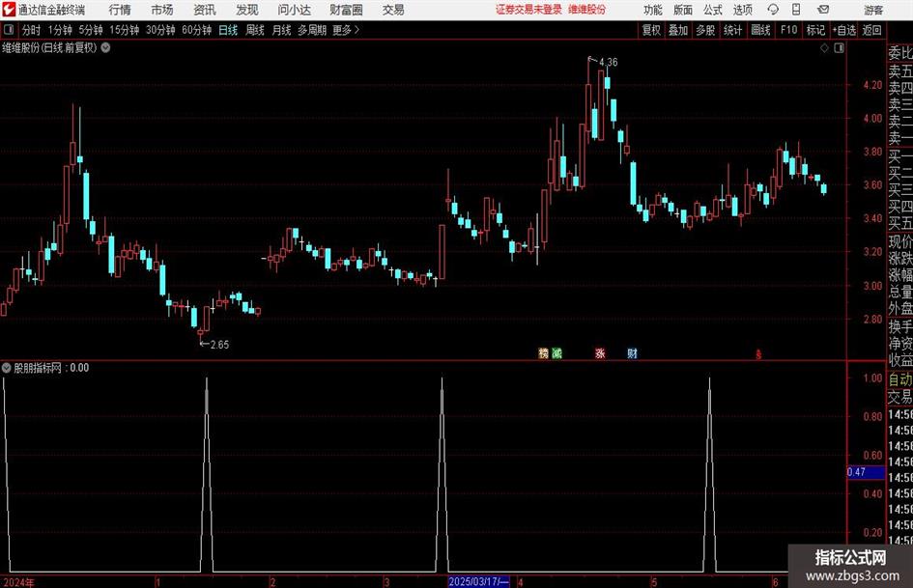Click the 股朋指标网 : 0.00 indicator label

point(51,367)
